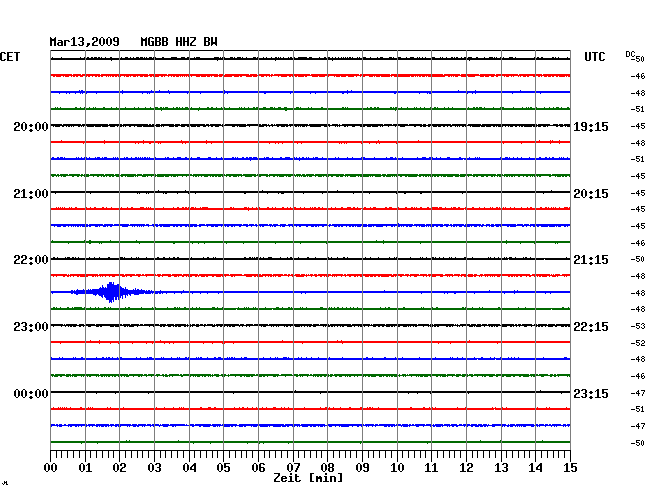The height and width of the screenshot is (494, 650).
Task: Click the 20:15 UTC time label
Action: (x=591, y=194)
